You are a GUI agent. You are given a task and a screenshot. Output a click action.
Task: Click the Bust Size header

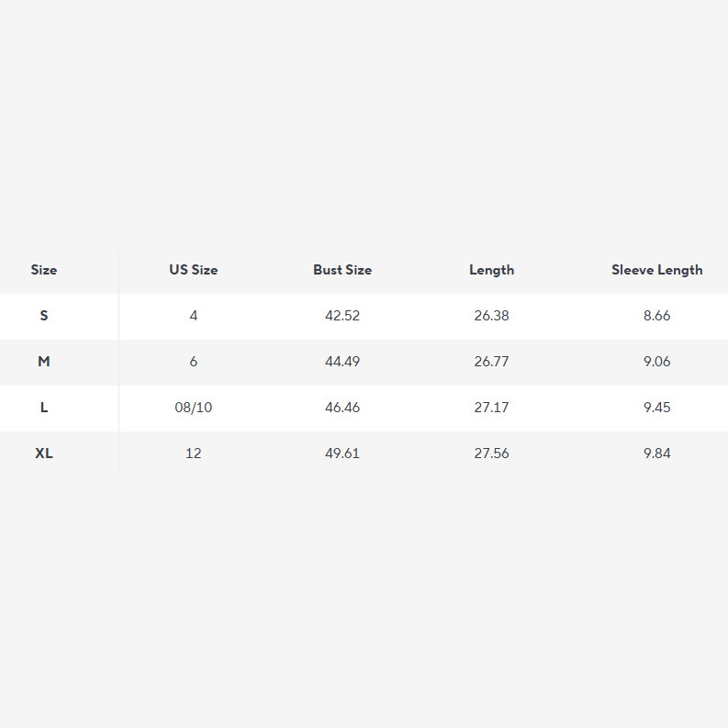(x=342, y=270)
